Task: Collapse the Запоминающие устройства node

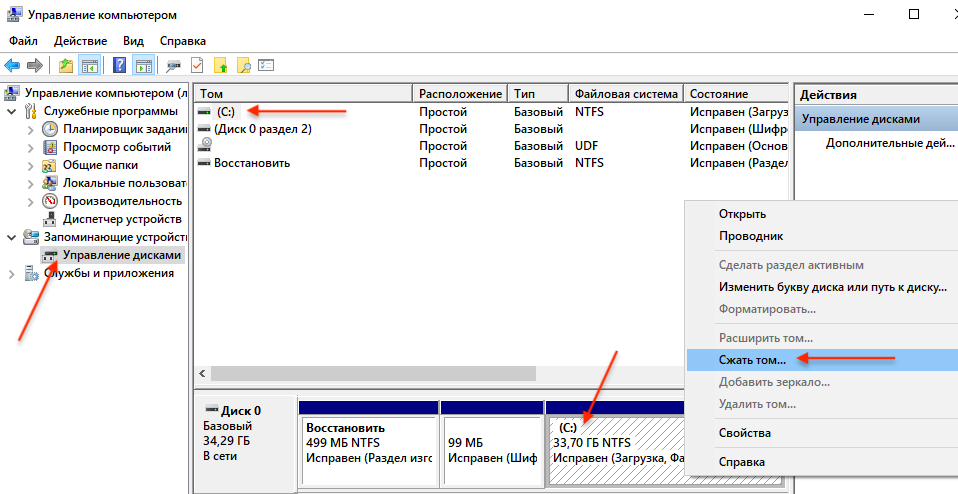Action: (x=12, y=238)
